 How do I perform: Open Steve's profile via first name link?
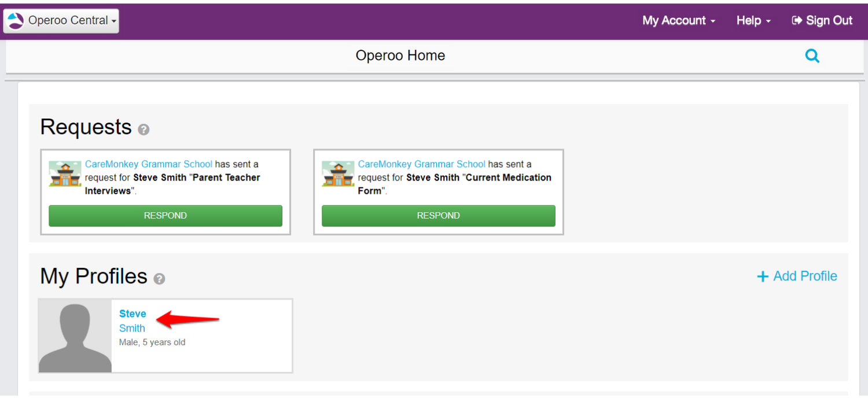(133, 314)
